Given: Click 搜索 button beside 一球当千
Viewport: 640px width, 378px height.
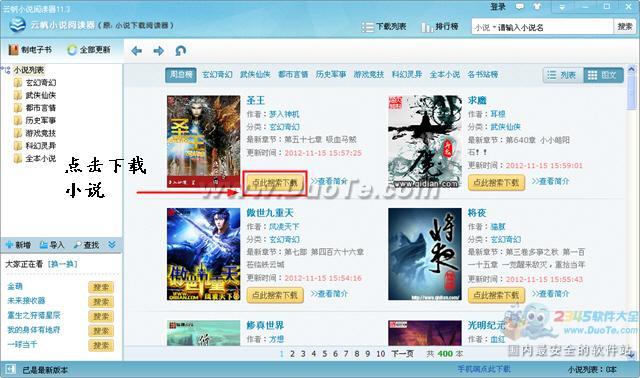Looking at the screenshot, I should tap(100, 345).
